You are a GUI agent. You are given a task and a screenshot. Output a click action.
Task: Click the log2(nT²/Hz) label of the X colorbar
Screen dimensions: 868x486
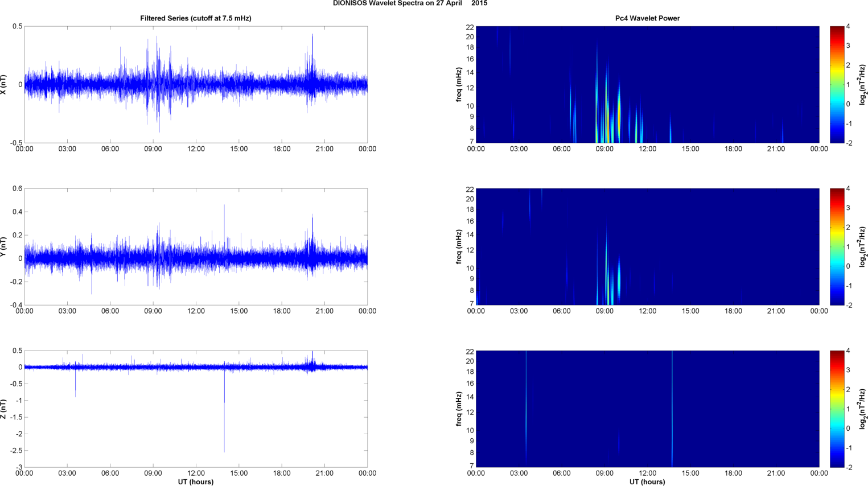863,85
